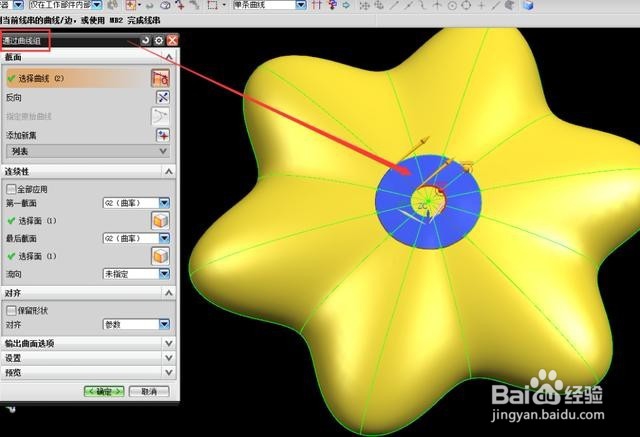Viewport: 640px width, 437px height.
Task: Collapse the 截面 section
Action: 168,57
